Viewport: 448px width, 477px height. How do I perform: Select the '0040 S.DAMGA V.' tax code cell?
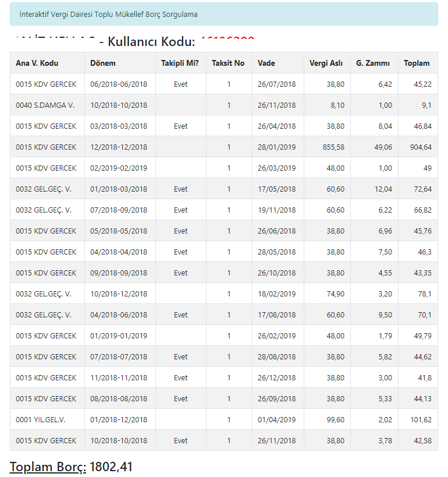pos(45,105)
